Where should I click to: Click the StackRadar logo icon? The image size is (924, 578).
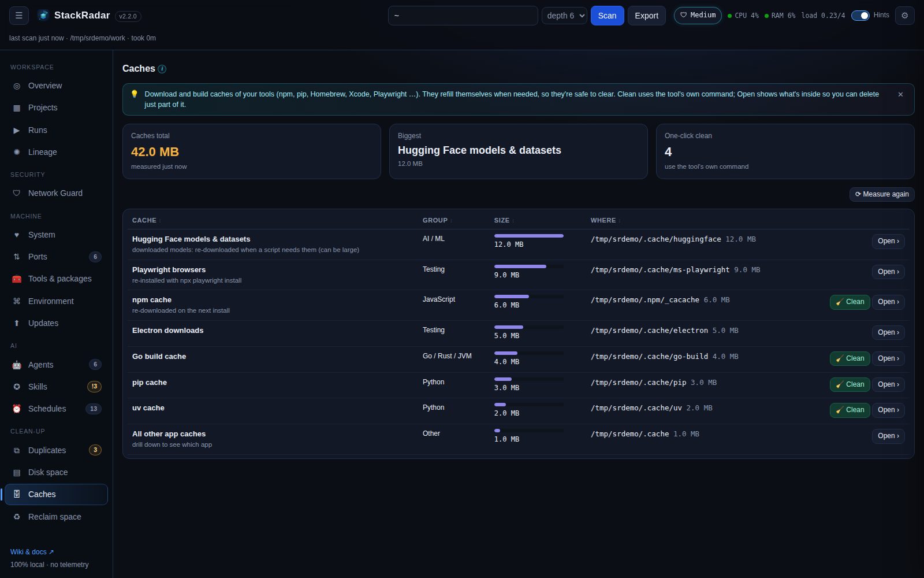43,16
